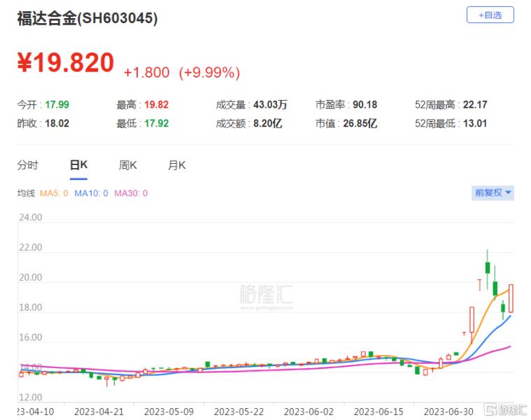This screenshot has width=531, height=420.
Task: Click the 2023-05-09 date axis label
Action: [169, 412]
